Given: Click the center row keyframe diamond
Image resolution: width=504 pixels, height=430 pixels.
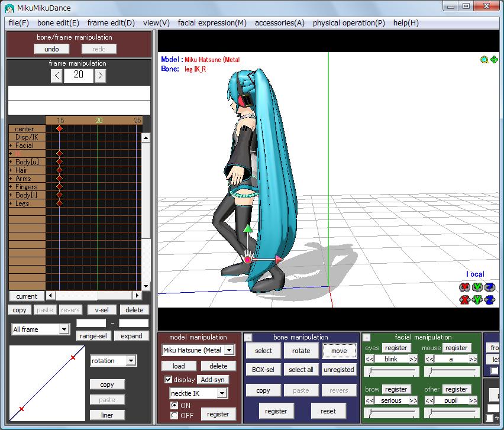Looking at the screenshot, I should click(59, 128).
